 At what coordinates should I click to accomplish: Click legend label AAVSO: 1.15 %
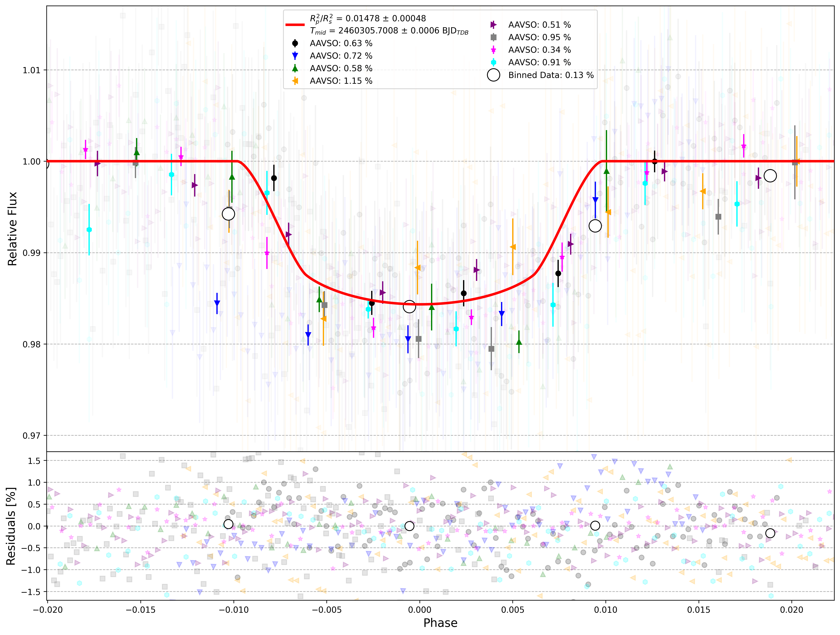pyautogui.click(x=341, y=81)
